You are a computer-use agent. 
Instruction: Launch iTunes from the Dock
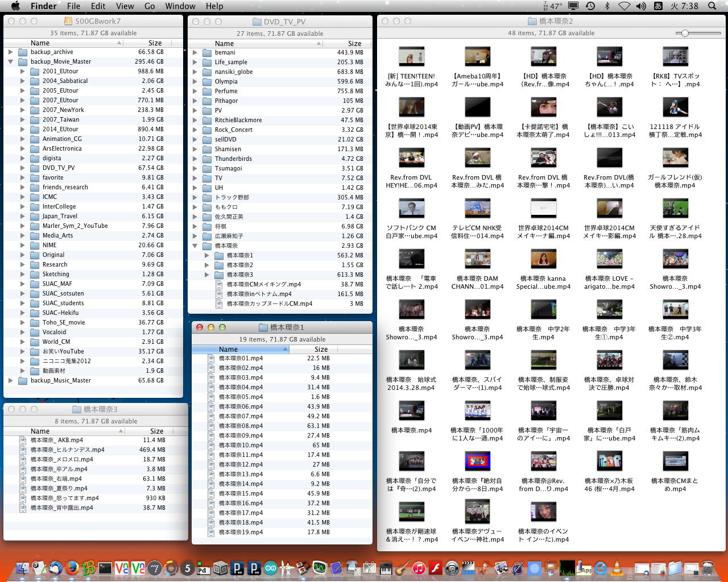click(x=419, y=568)
